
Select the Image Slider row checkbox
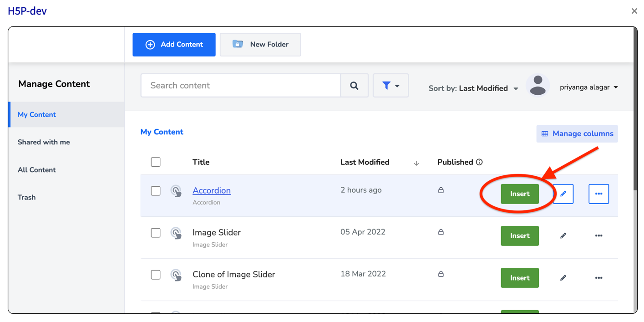coord(156,233)
